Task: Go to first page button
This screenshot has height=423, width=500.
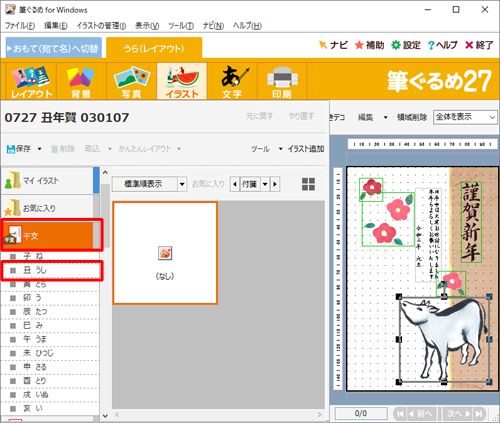Action: [400, 414]
